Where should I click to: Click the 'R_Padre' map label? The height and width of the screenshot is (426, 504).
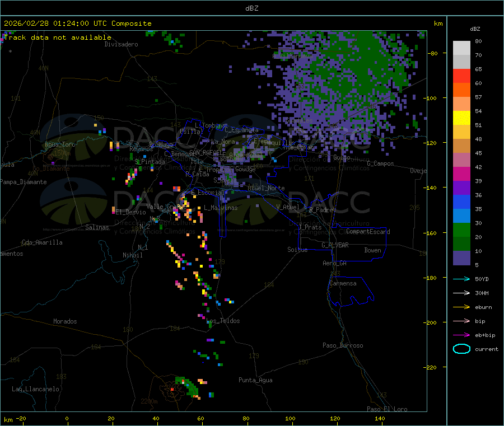tap(321, 210)
